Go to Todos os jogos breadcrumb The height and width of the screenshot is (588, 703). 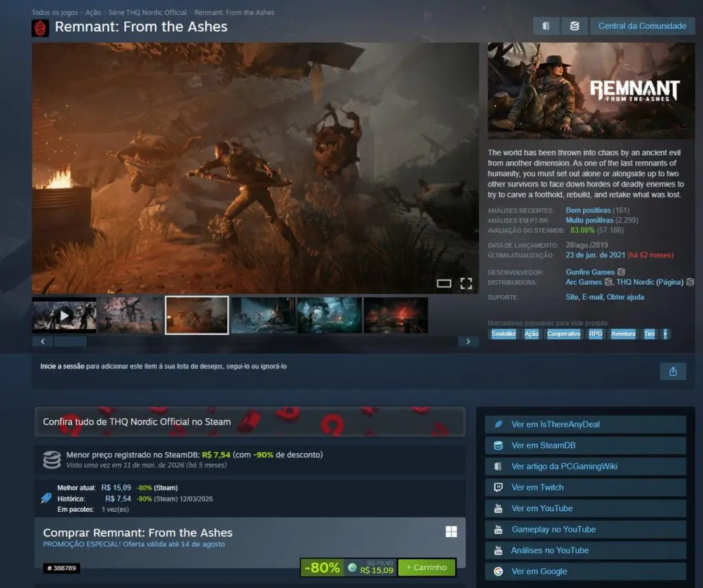pyautogui.click(x=54, y=12)
